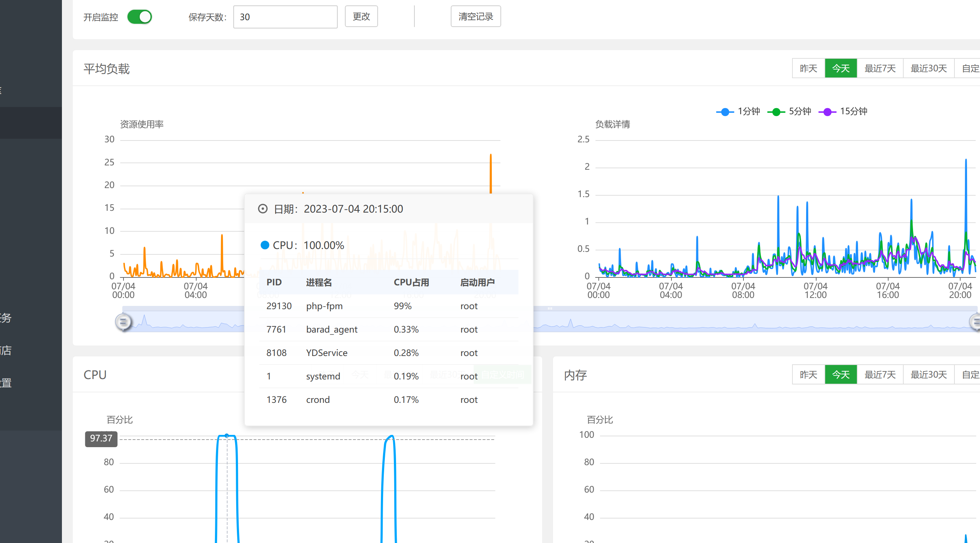Click PID 7761 cell

pos(276,329)
